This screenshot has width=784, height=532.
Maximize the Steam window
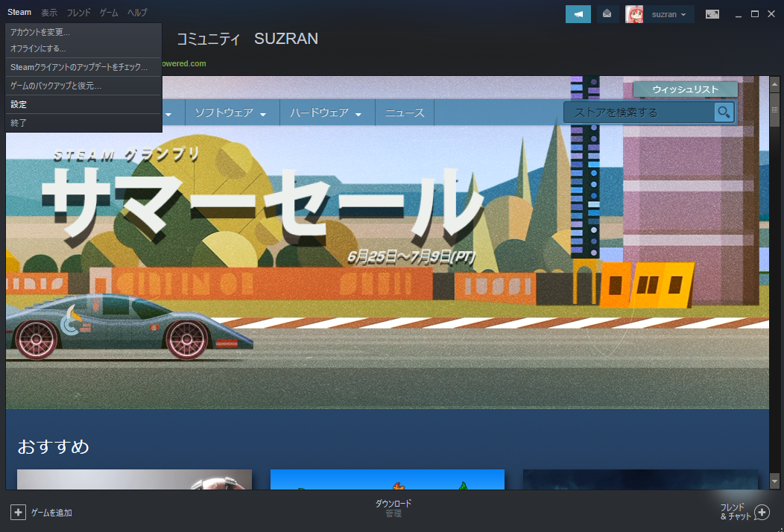pos(754,14)
